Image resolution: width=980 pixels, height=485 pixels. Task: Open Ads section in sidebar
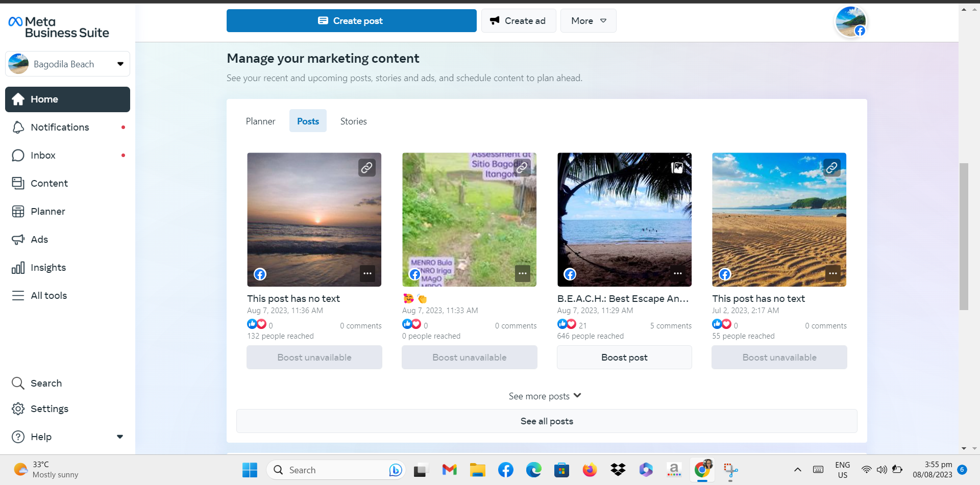pos(67,240)
